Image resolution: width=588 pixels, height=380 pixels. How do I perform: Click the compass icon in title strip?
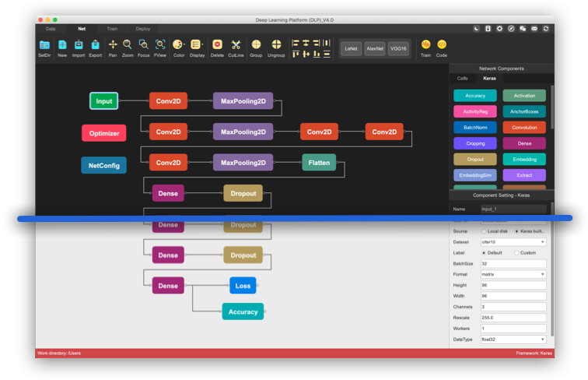[x=511, y=29]
